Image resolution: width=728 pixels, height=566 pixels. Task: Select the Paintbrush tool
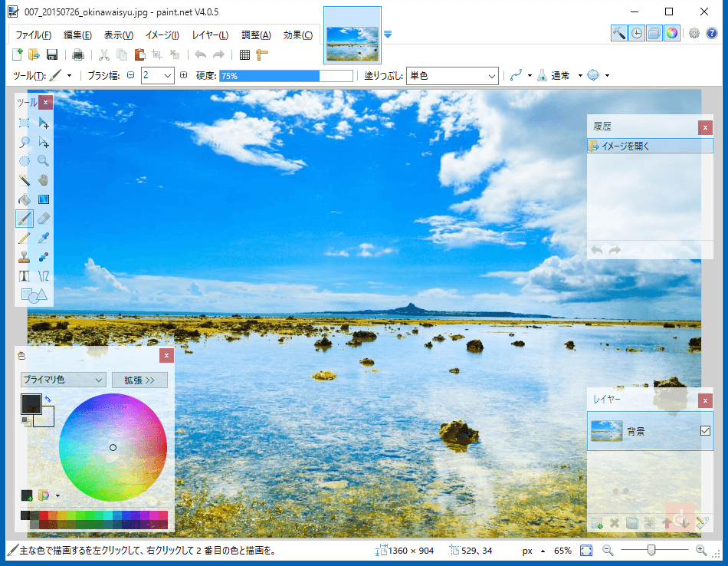tap(25, 219)
